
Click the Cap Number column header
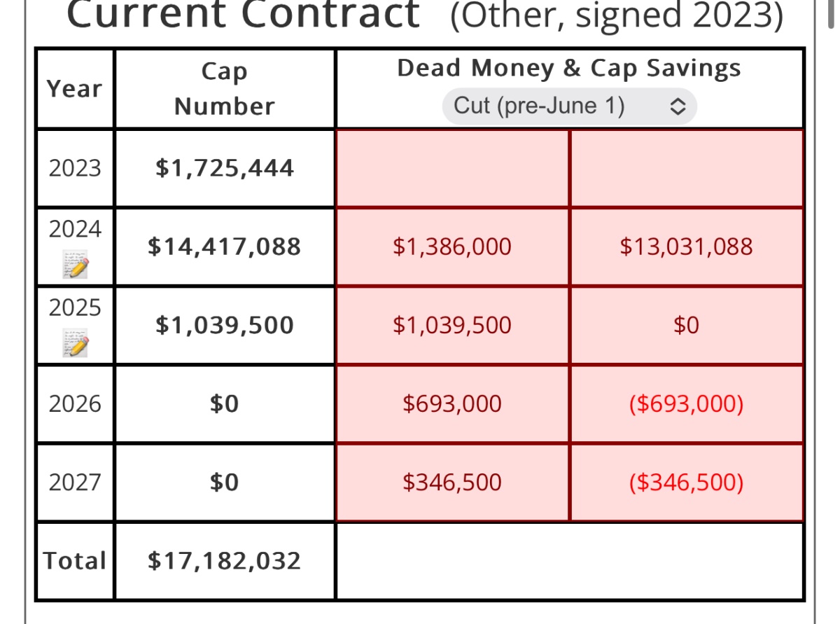coord(224,89)
